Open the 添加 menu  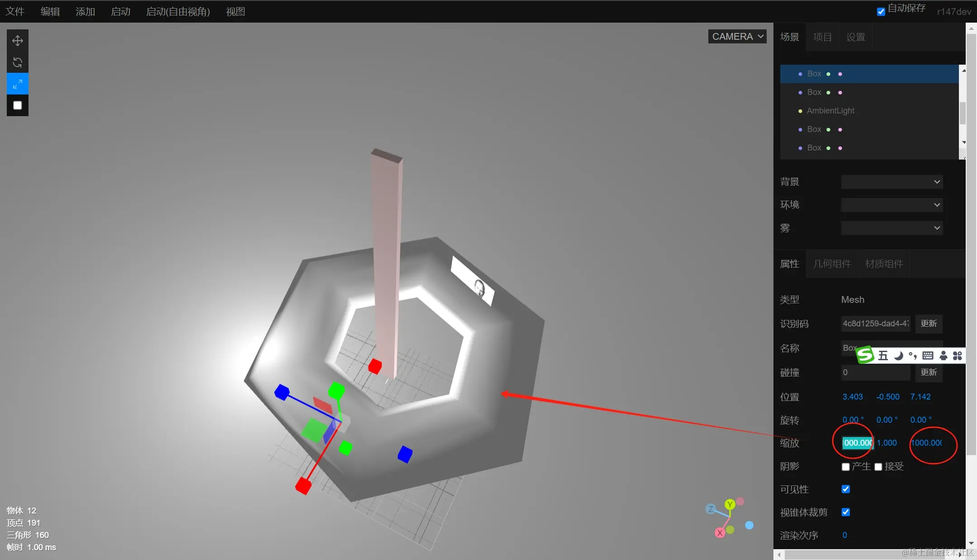[85, 12]
